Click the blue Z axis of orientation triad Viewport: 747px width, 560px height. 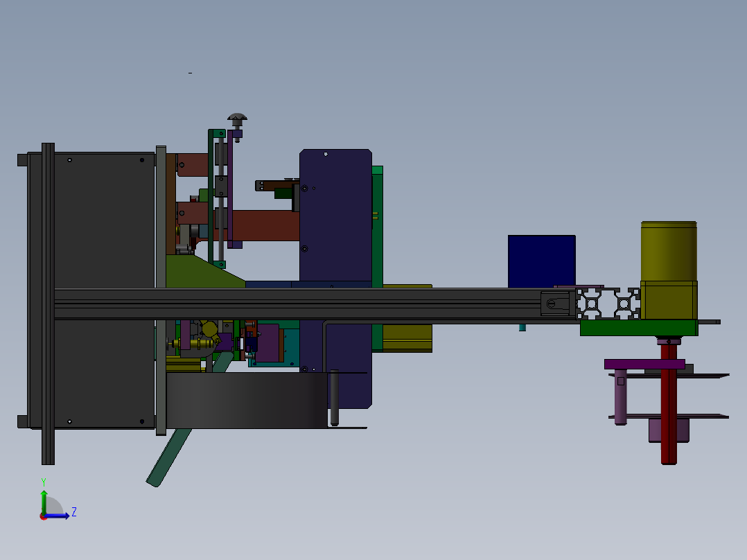[x=57, y=516]
